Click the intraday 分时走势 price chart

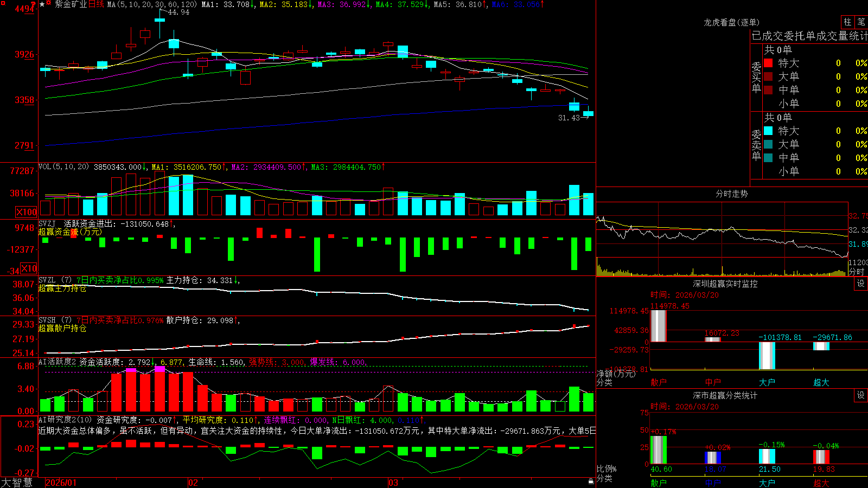click(x=722, y=230)
